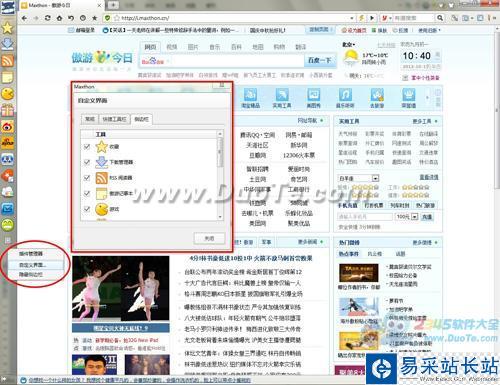The image size is (500, 385).
Task: Uncheck the Maxthon notepad checkbox
Action: pos(87,193)
